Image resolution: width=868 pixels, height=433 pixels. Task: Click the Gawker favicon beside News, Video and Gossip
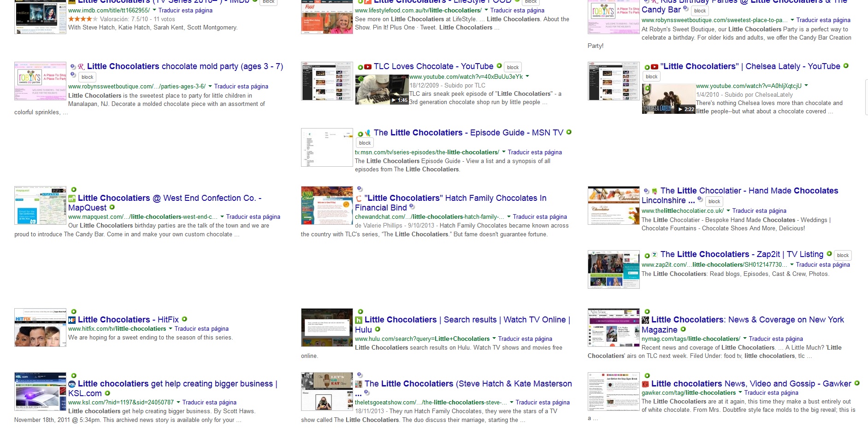(645, 384)
